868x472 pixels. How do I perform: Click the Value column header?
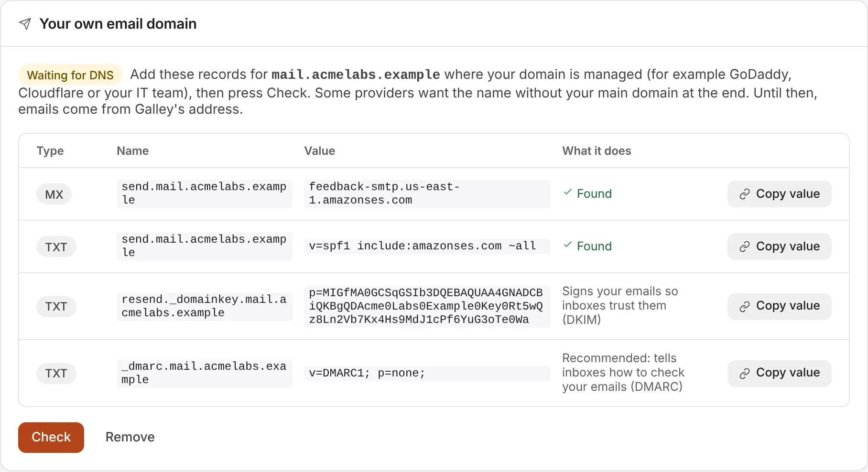(x=320, y=151)
